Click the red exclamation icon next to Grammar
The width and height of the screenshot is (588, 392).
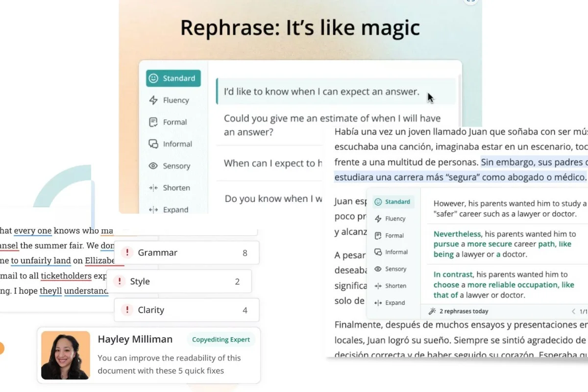127,253
